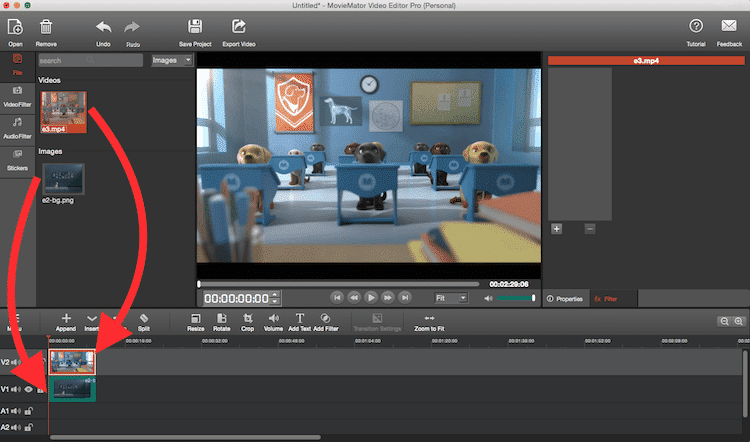Switch to the fx Filter tab

pyautogui.click(x=614, y=298)
